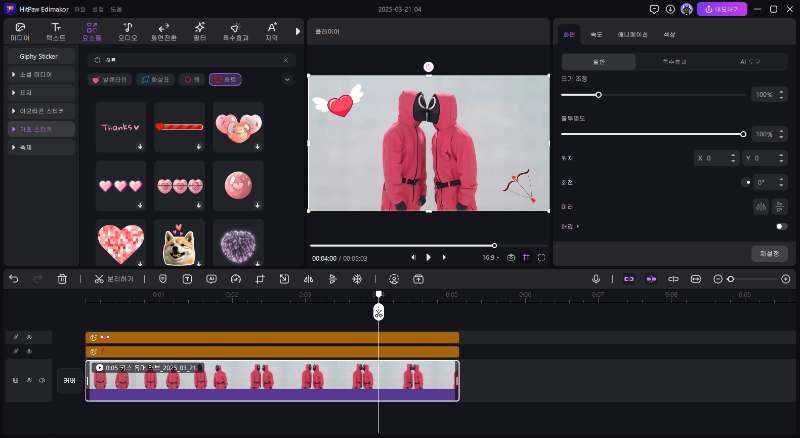
Task: Expand the sticker category tags chevron
Action: pos(287,78)
